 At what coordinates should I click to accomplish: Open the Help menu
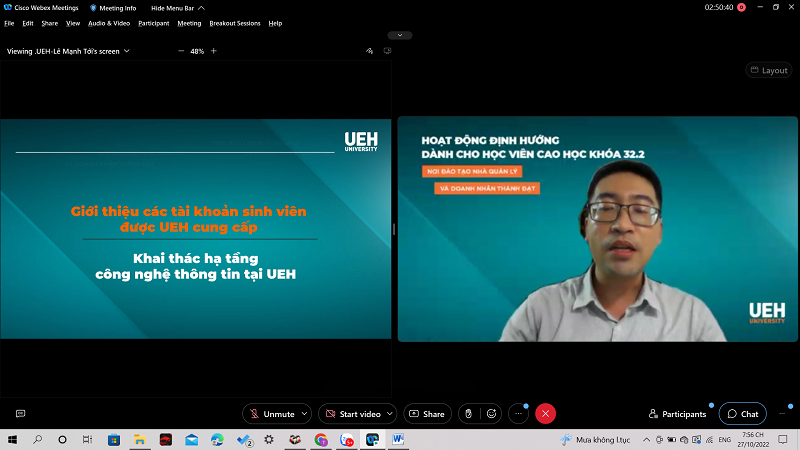275,23
